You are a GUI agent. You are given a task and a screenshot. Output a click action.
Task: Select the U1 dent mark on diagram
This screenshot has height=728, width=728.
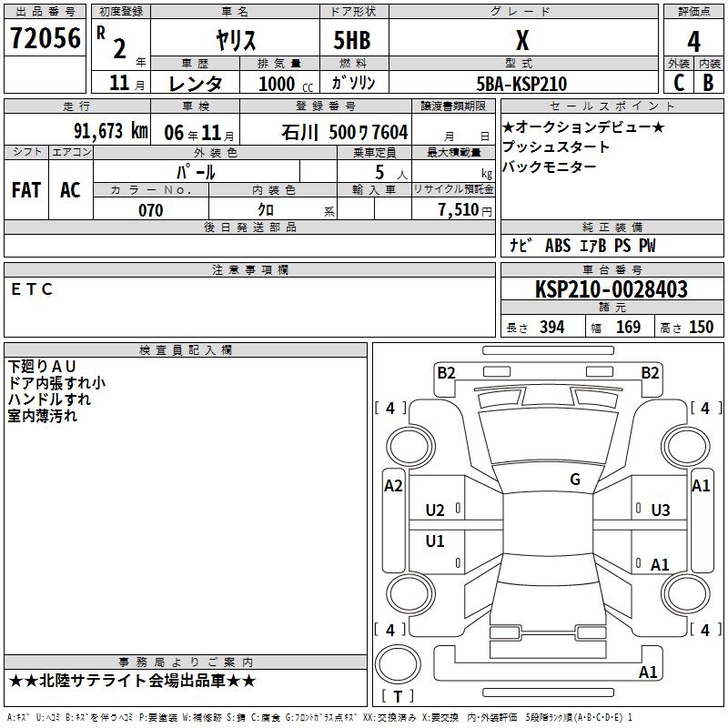click(x=435, y=541)
